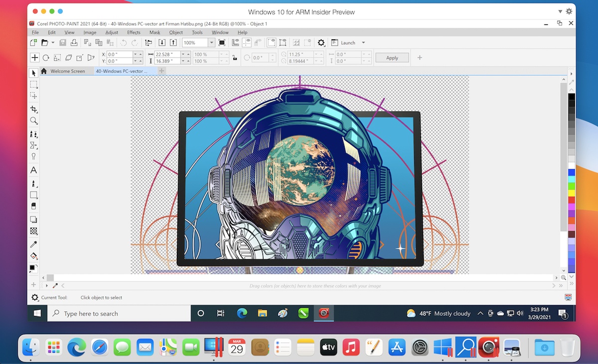This screenshot has width=598, height=364.
Task: Open the File menu
Action: pos(35,32)
